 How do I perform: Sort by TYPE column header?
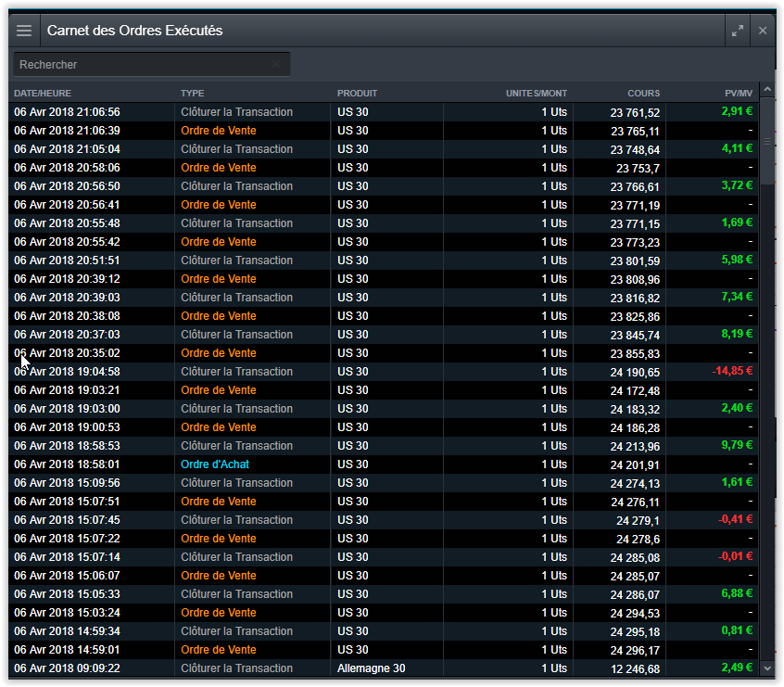(193, 93)
